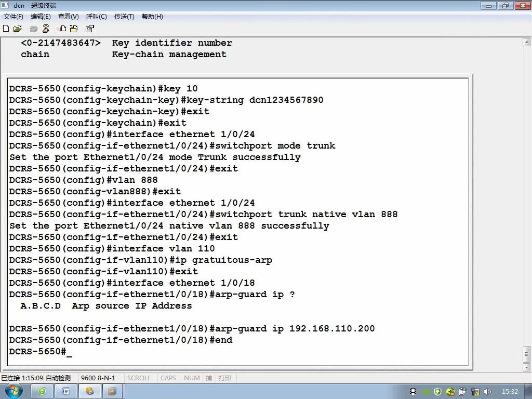Screen dimensions: 532x399
Task: Open the 帮助(H) menu
Action: pos(152,16)
